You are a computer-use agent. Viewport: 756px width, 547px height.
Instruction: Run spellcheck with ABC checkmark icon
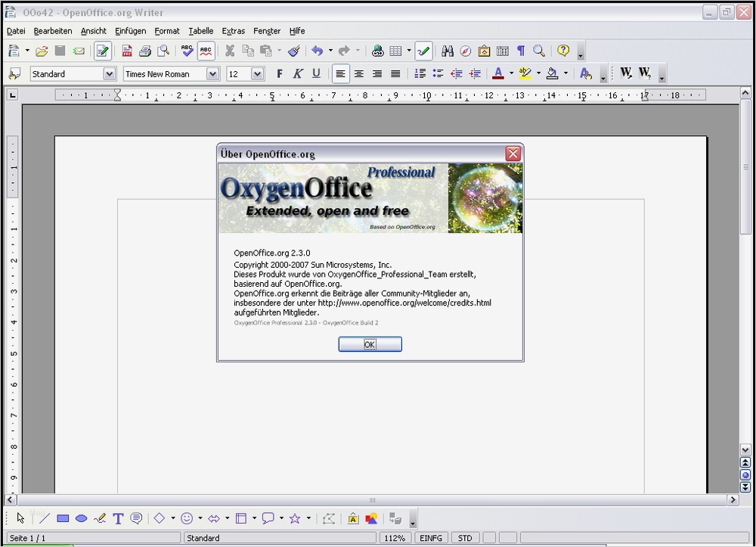[187, 51]
